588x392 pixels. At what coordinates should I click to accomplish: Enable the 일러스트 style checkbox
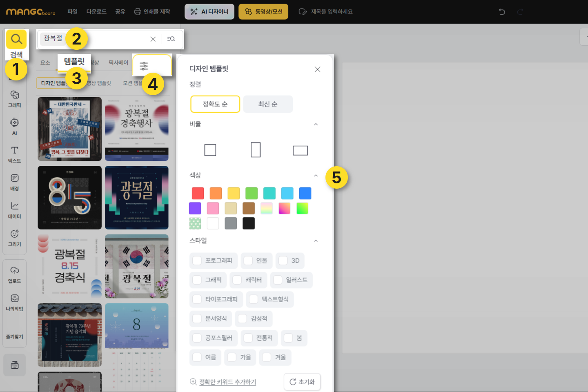[278, 280]
